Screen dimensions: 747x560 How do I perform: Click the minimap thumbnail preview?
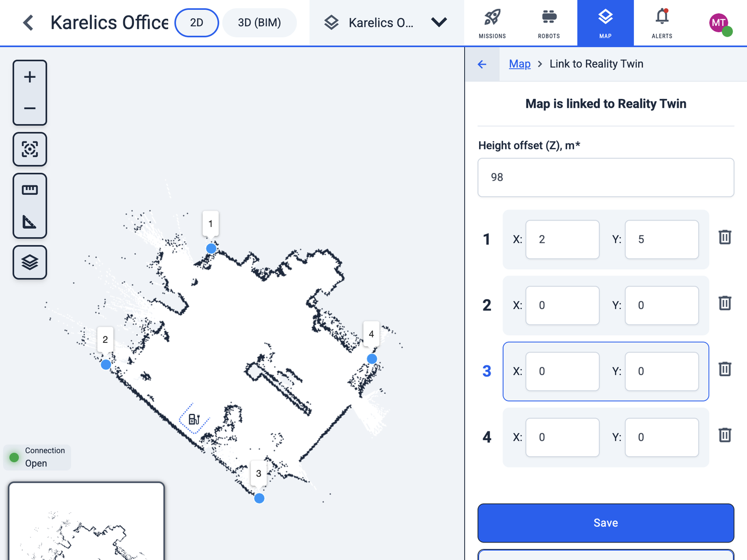coord(86,521)
